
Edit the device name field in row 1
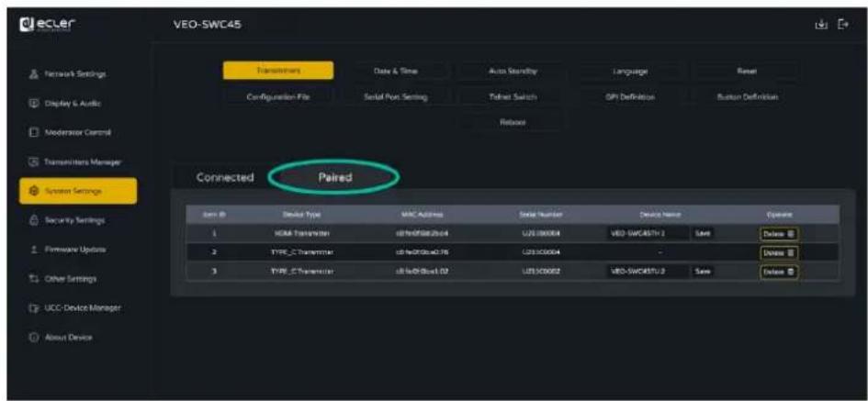648,233
